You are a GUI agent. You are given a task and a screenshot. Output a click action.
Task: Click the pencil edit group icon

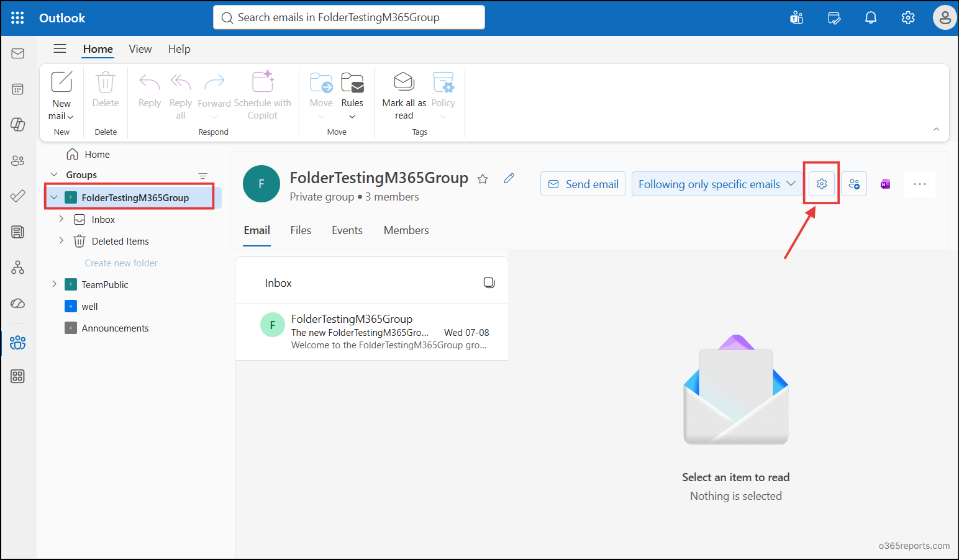pos(509,179)
